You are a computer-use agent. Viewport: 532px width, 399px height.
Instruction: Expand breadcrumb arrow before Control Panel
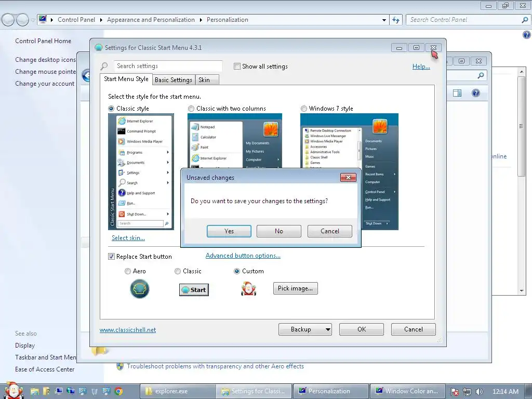(52, 20)
